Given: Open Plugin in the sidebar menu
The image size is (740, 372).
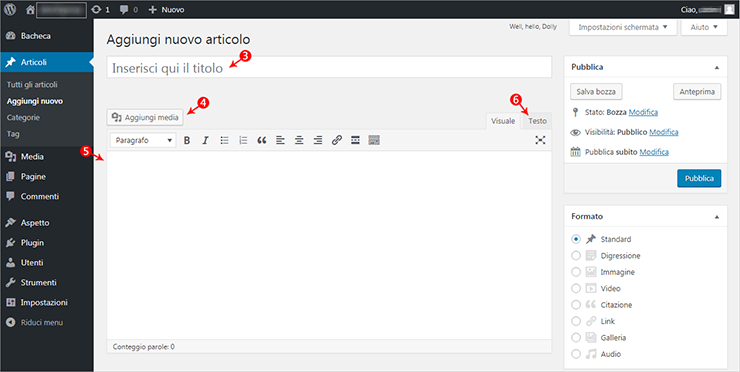Looking at the screenshot, I should click(x=32, y=243).
